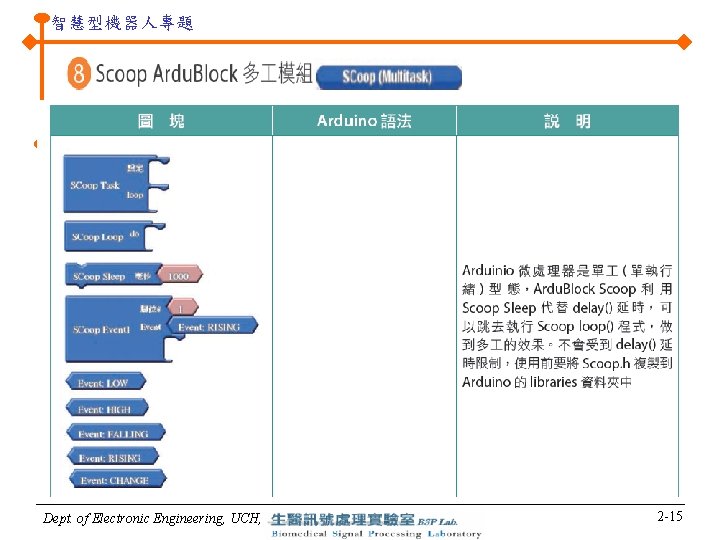720x540 pixels.
Task: Select the Event: LOW block
Action: (105, 382)
